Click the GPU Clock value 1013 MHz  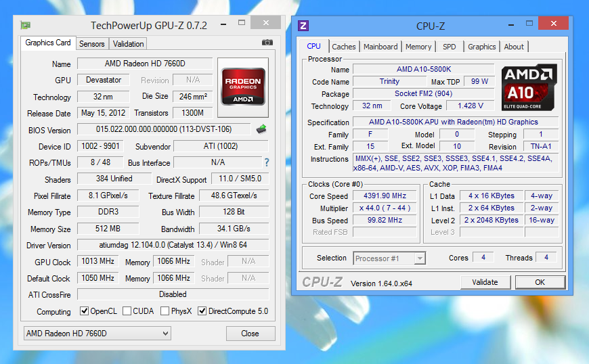point(98,261)
